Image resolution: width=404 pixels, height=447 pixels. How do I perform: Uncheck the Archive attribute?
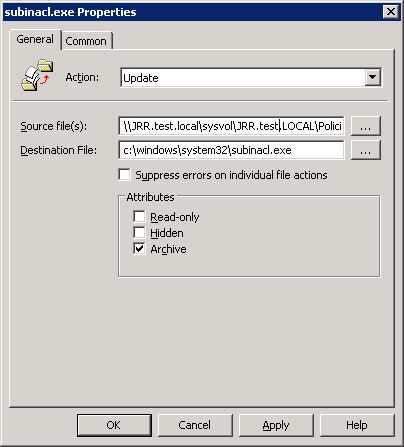[x=139, y=248]
